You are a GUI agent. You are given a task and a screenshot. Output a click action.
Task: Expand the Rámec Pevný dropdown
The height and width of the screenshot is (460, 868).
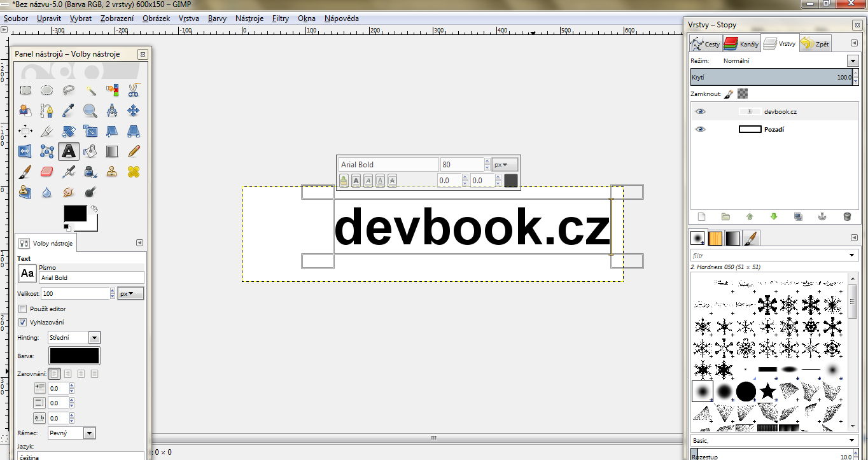click(x=89, y=433)
